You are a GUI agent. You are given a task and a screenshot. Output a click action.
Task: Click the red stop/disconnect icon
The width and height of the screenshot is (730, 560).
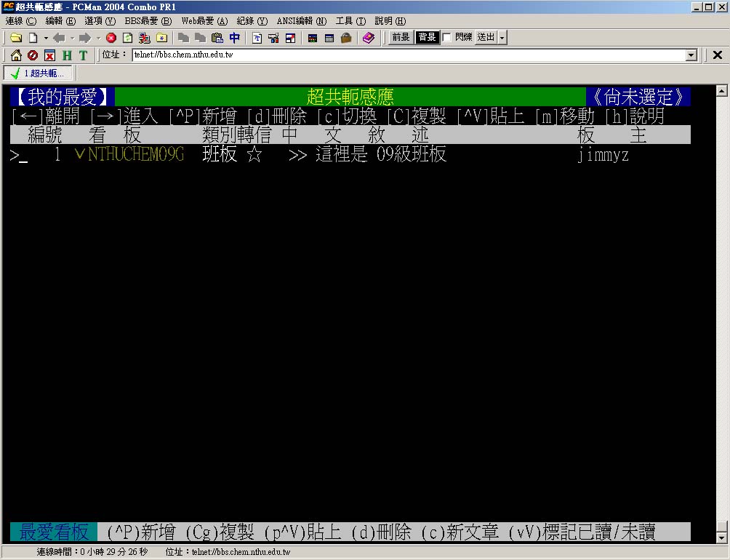click(x=111, y=38)
